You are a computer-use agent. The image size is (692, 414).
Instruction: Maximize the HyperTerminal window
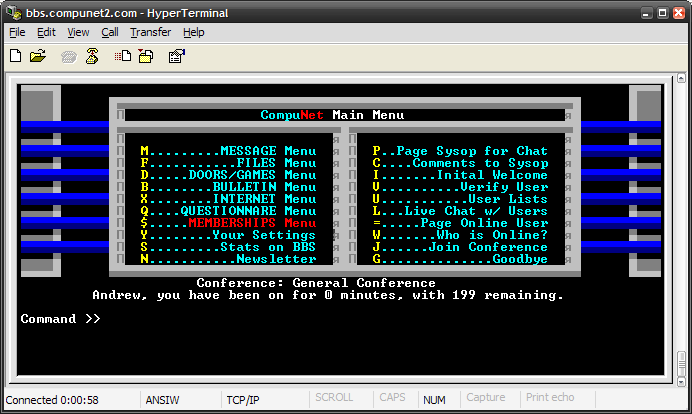(662, 13)
